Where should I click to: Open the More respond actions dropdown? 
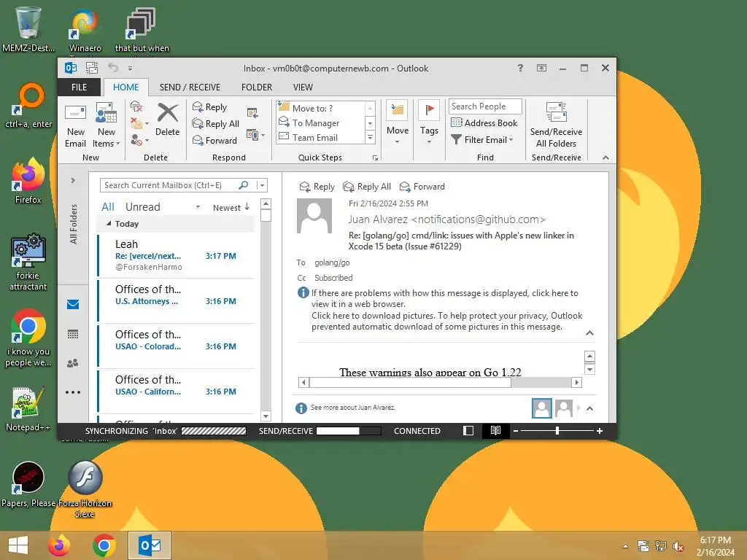pyautogui.click(x=255, y=135)
